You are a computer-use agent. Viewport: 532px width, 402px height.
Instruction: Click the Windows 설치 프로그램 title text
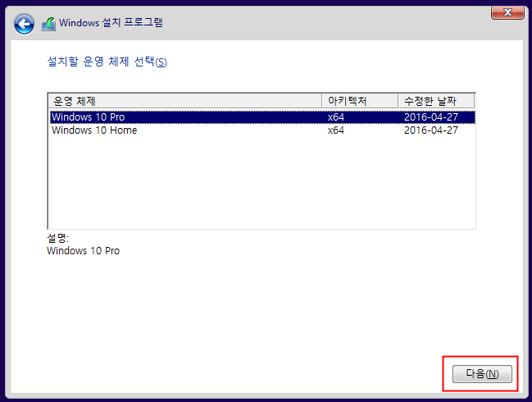[x=111, y=23]
